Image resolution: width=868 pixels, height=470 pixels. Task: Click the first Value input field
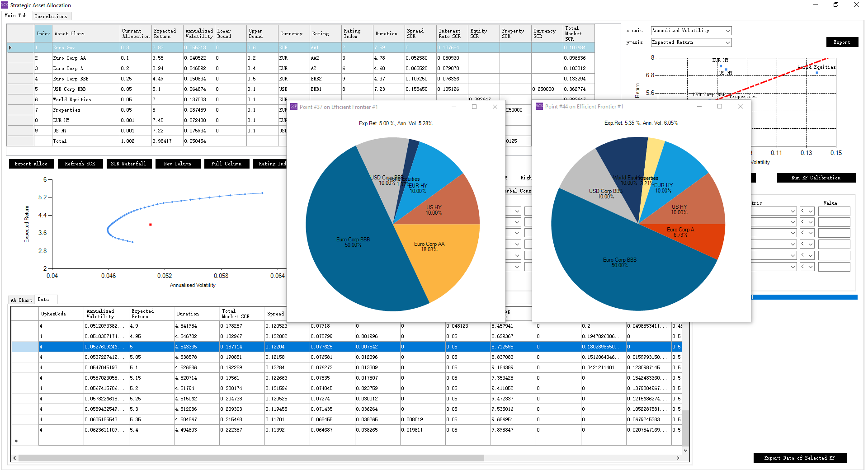[x=834, y=211]
